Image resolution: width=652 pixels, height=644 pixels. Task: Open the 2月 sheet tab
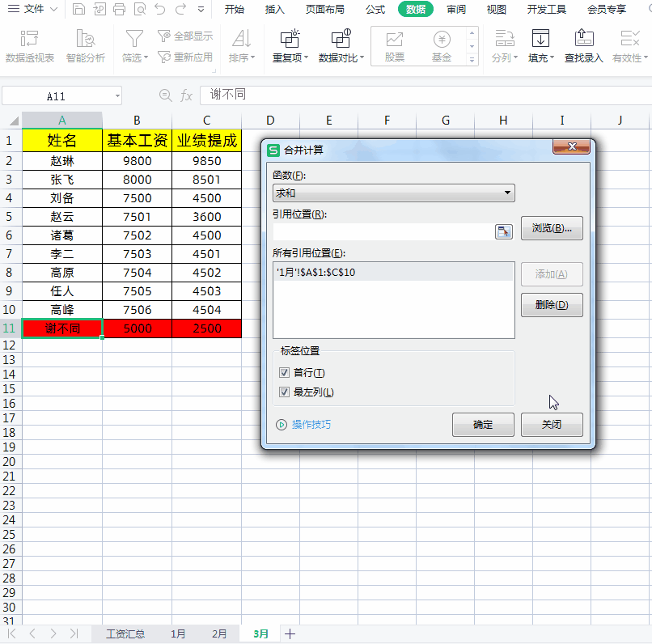click(x=219, y=634)
